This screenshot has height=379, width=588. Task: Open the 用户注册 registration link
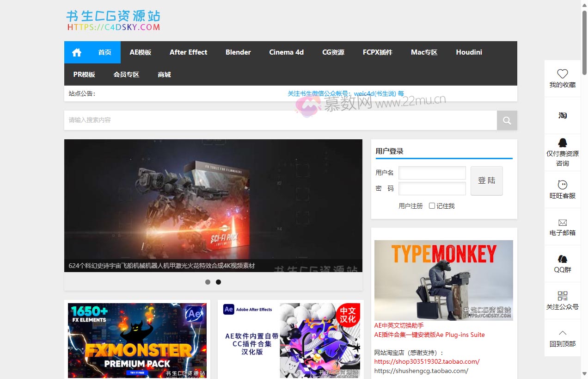(410, 205)
